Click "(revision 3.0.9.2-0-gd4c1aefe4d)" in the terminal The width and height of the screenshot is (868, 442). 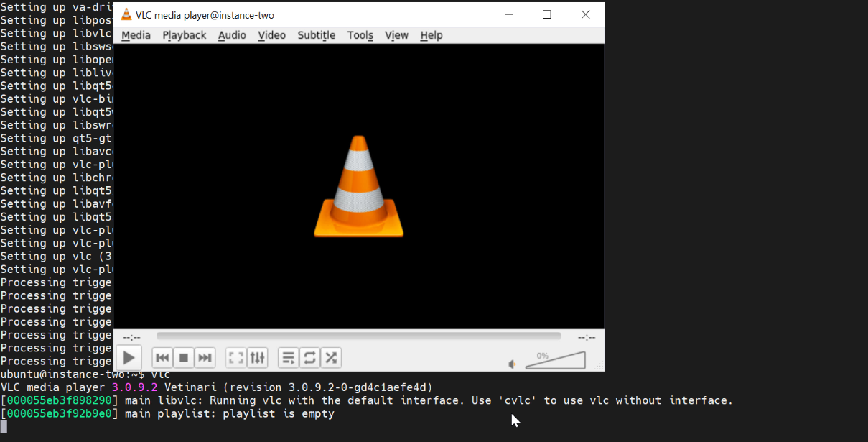coord(328,387)
